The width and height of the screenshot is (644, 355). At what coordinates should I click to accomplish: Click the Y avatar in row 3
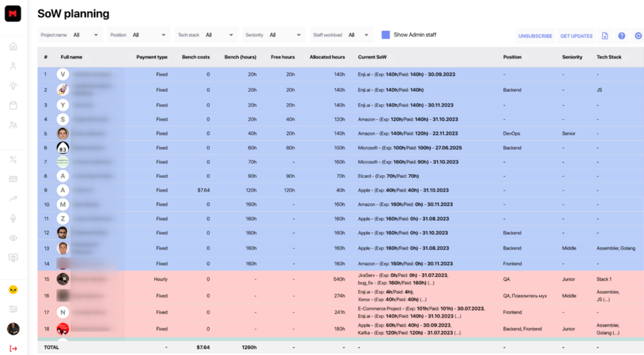pyautogui.click(x=63, y=105)
